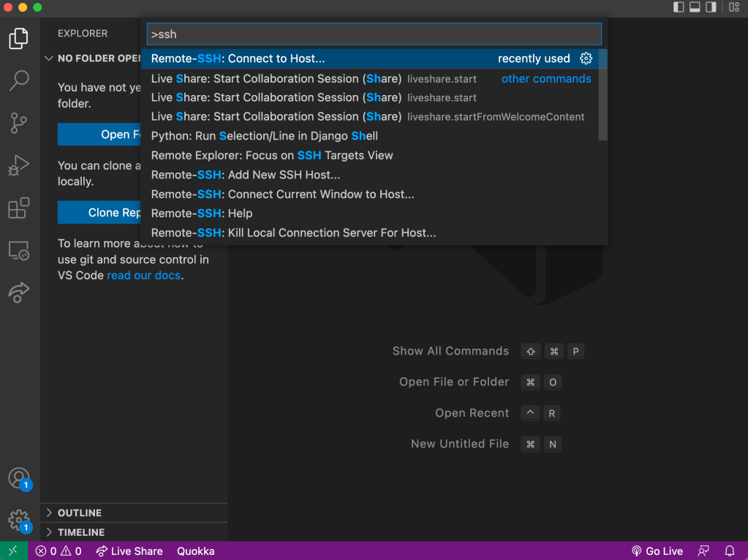Toggle the secondary sidebar layout button
The width and height of the screenshot is (748, 560).
[x=711, y=7]
